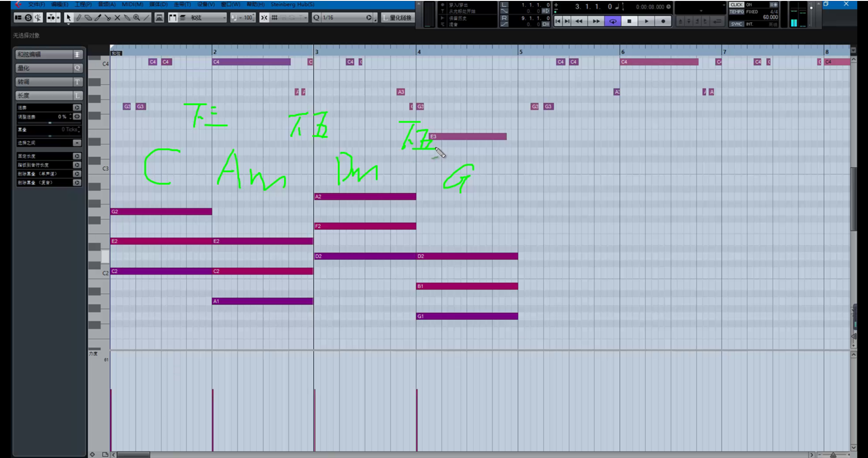
Task: Click the 量化链接 button
Action: pos(398,18)
